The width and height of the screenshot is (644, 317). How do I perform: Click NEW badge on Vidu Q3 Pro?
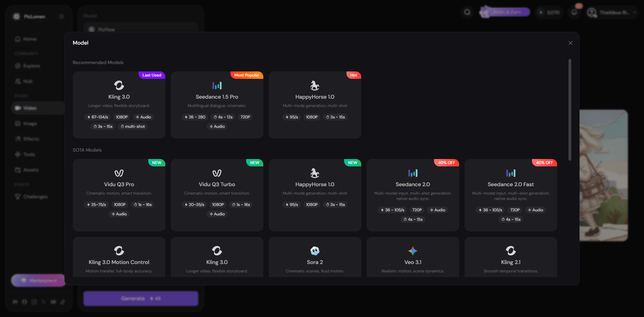[x=157, y=163]
